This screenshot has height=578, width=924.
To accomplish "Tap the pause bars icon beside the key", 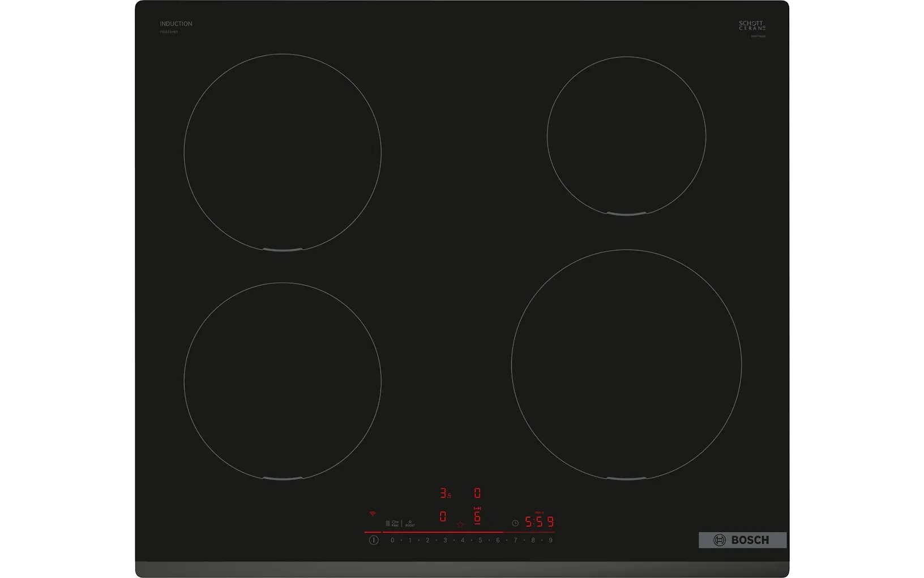I will tap(387, 524).
